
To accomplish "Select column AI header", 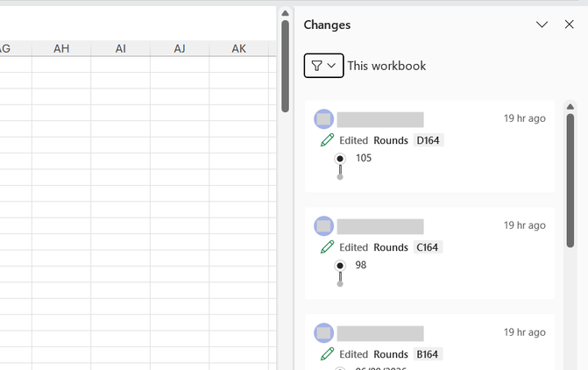I will click(x=121, y=48).
